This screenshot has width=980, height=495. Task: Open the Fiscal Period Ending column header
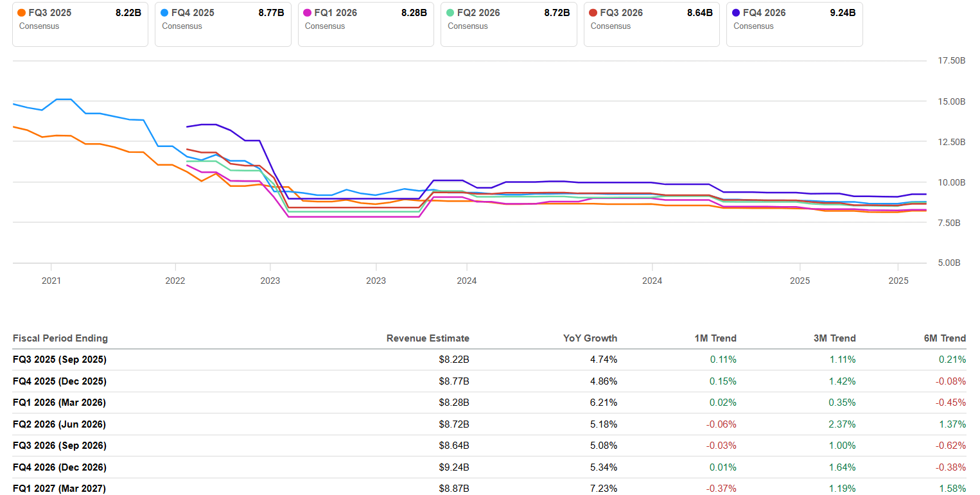click(x=60, y=338)
